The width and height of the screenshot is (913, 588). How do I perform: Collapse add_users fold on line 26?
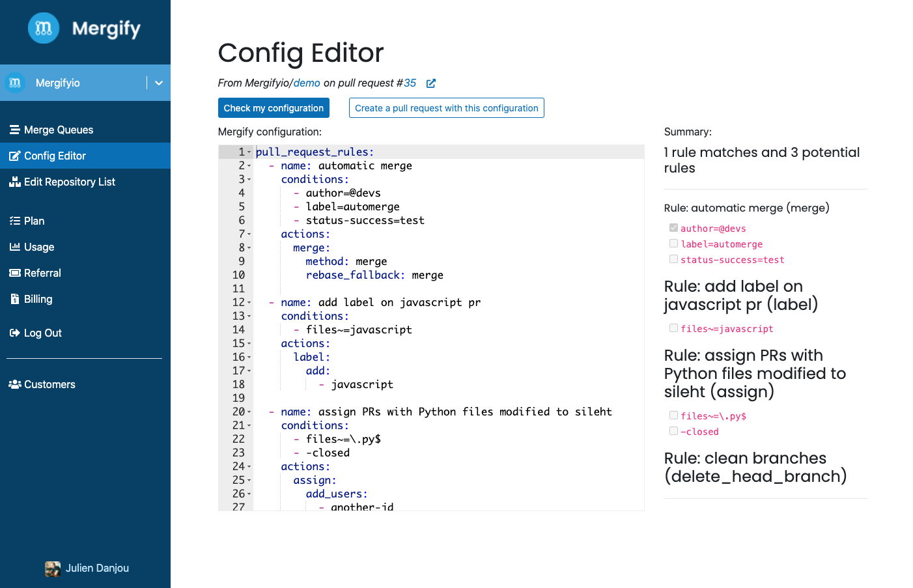tap(249, 494)
